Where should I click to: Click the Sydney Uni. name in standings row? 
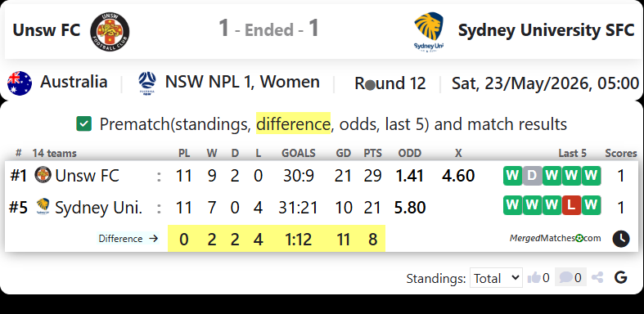(x=98, y=207)
